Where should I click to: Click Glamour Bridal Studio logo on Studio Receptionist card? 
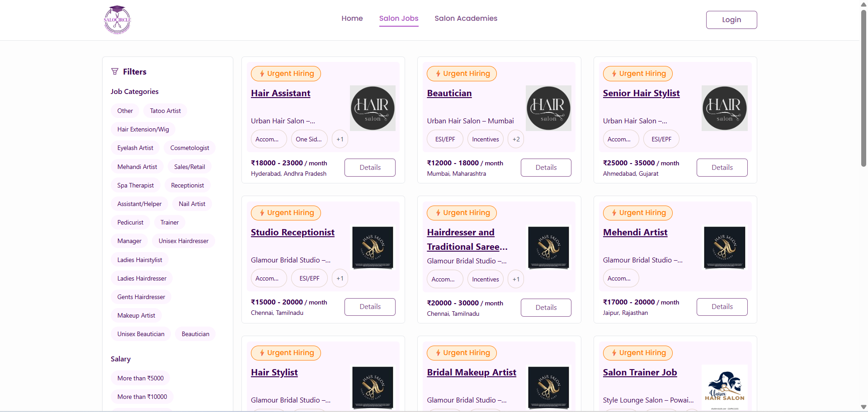(x=373, y=248)
